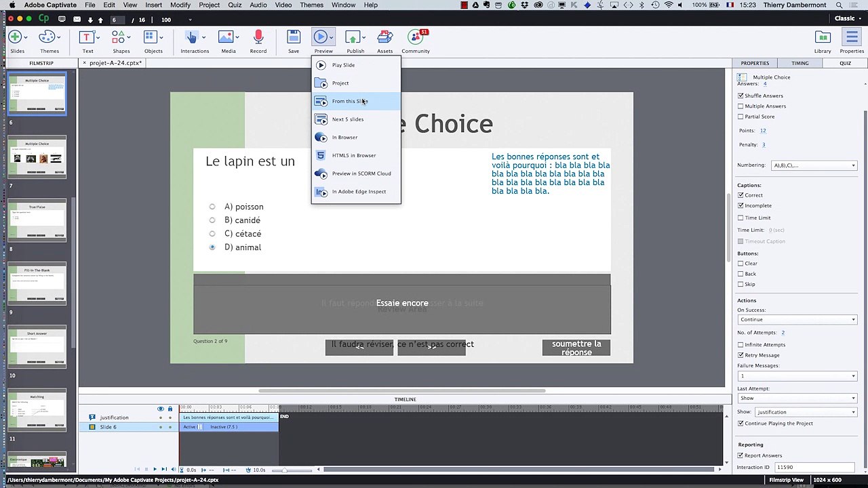Open the Numbering dropdown
The height and width of the screenshot is (488, 868).
(x=814, y=165)
